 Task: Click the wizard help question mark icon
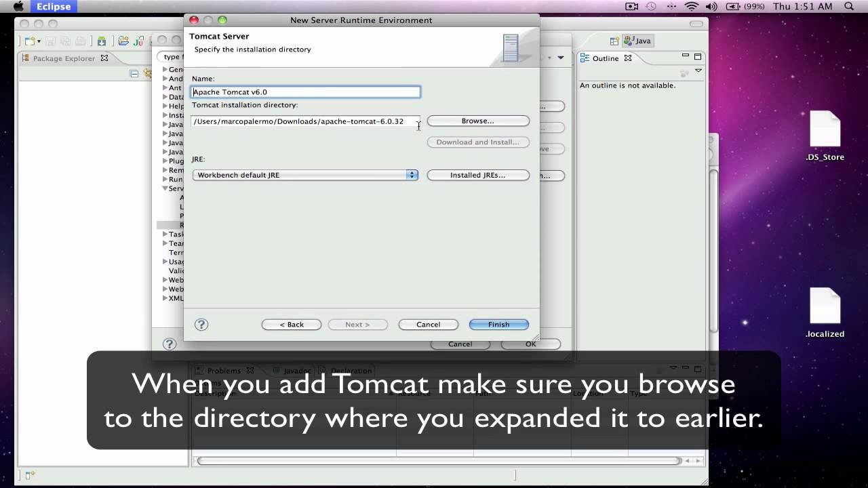point(201,325)
